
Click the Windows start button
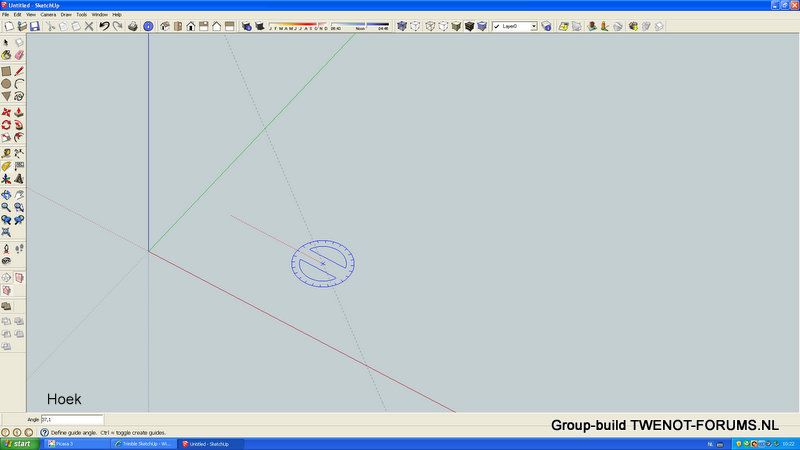click(x=20, y=444)
